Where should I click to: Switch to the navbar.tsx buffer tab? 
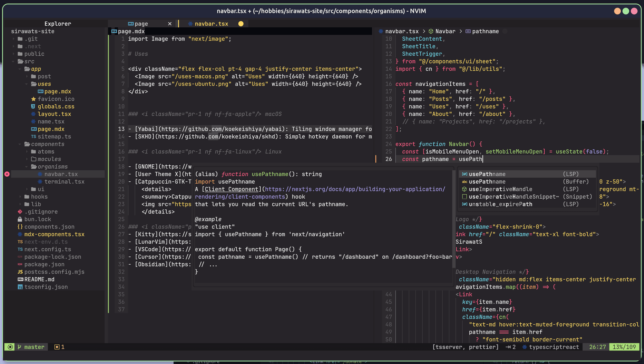tap(211, 24)
